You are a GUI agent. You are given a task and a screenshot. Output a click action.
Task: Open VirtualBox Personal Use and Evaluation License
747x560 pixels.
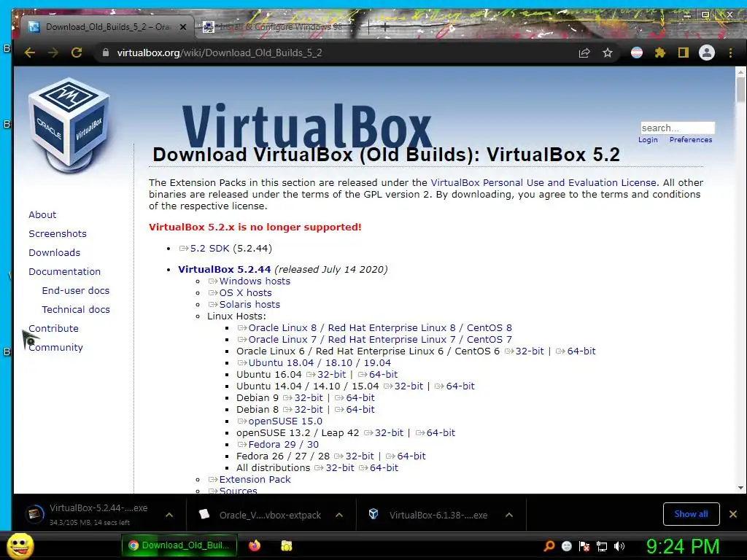pos(543,183)
